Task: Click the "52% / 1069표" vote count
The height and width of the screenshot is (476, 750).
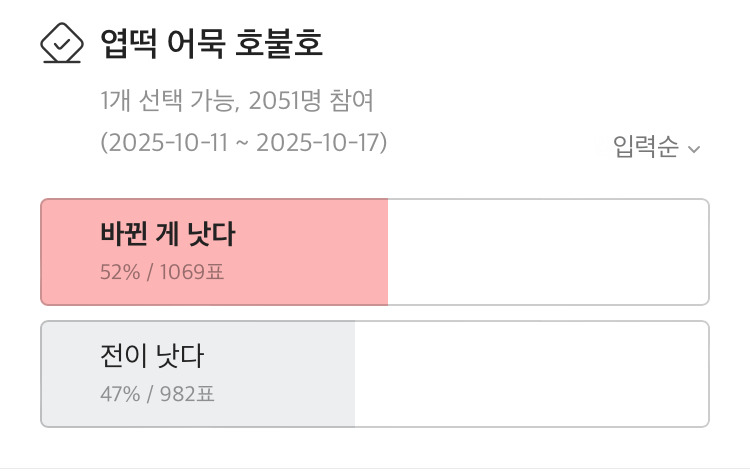Action: point(161,272)
